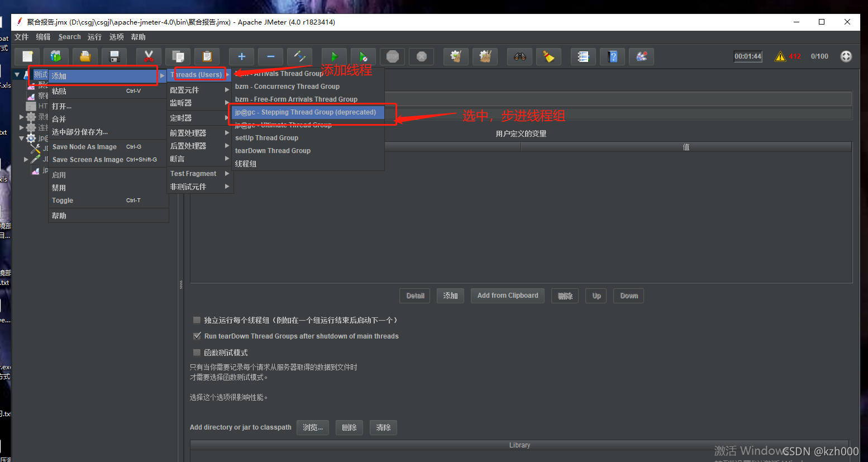Click Add from Clipboard button
The height and width of the screenshot is (462, 868).
508,296
